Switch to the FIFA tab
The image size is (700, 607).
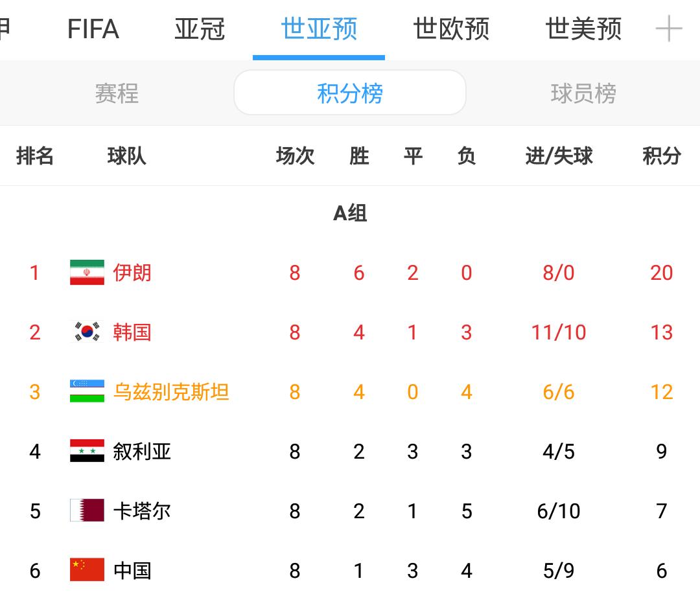click(93, 29)
